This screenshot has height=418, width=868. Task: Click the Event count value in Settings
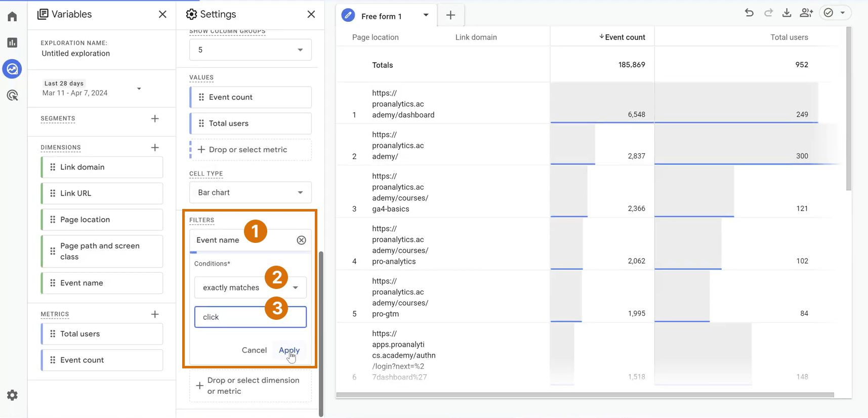coord(251,97)
